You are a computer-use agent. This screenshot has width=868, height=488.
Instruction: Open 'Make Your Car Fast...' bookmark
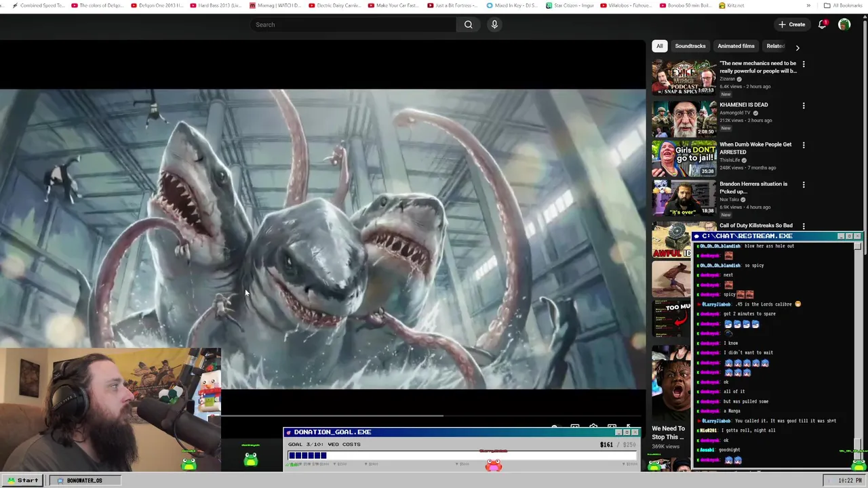click(x=394, y=5)
